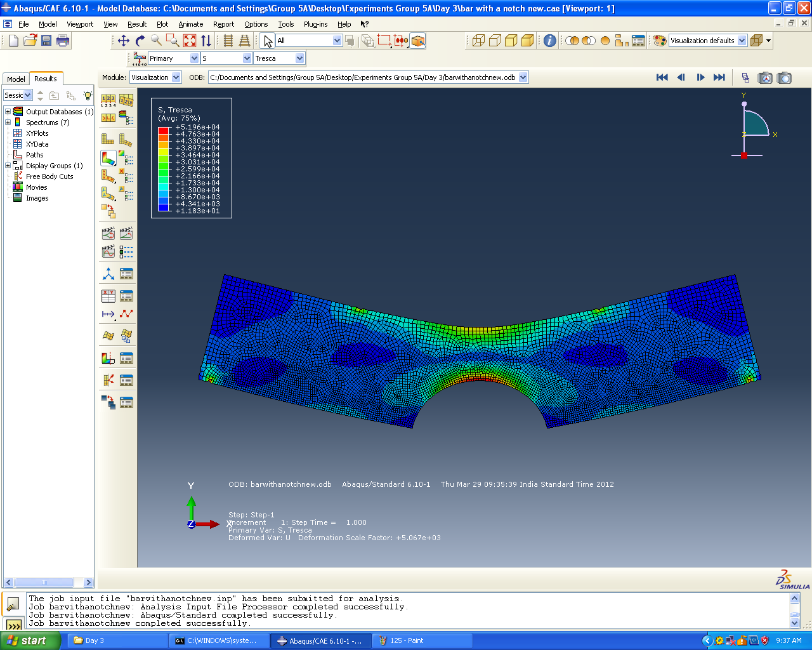Print the current viewport
The width and height of the screenshot is (812, 650).
(x=63, y=41)
